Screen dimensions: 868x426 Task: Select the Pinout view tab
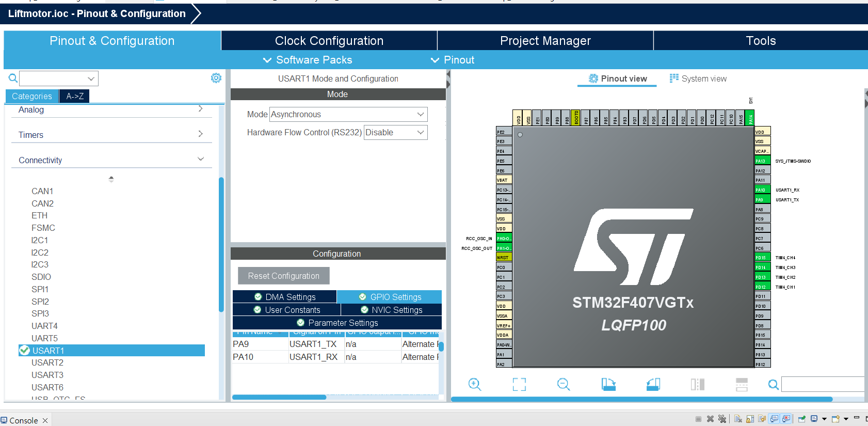pyautogui.click(x=617, y=78)
